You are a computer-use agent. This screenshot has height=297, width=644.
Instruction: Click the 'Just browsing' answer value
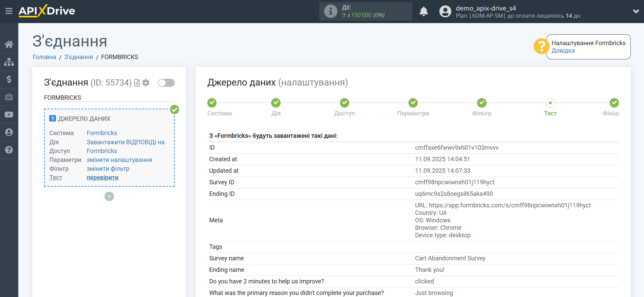434,293
